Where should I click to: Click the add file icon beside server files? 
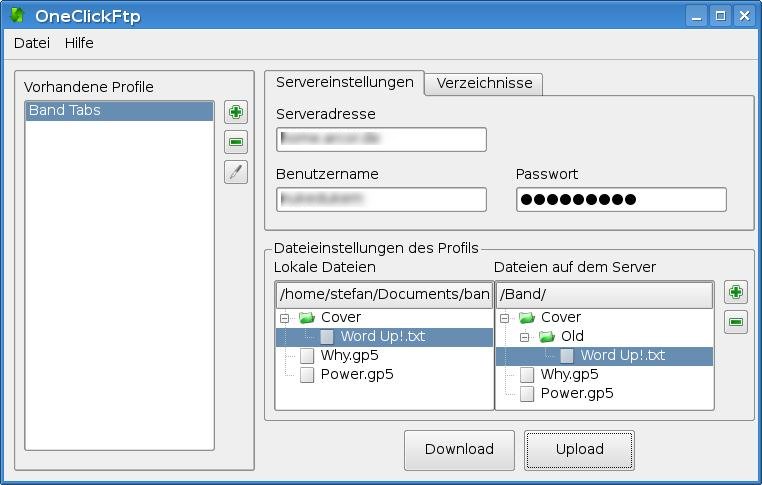736,292
